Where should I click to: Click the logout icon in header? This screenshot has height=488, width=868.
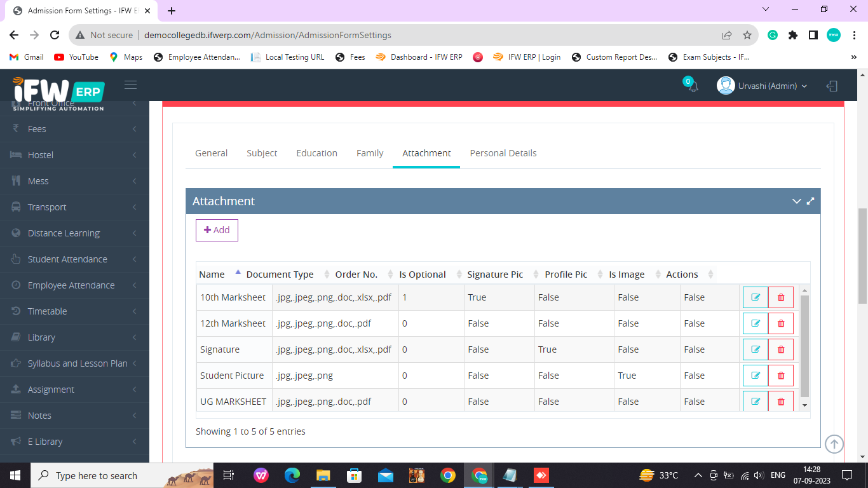[832, 86]
